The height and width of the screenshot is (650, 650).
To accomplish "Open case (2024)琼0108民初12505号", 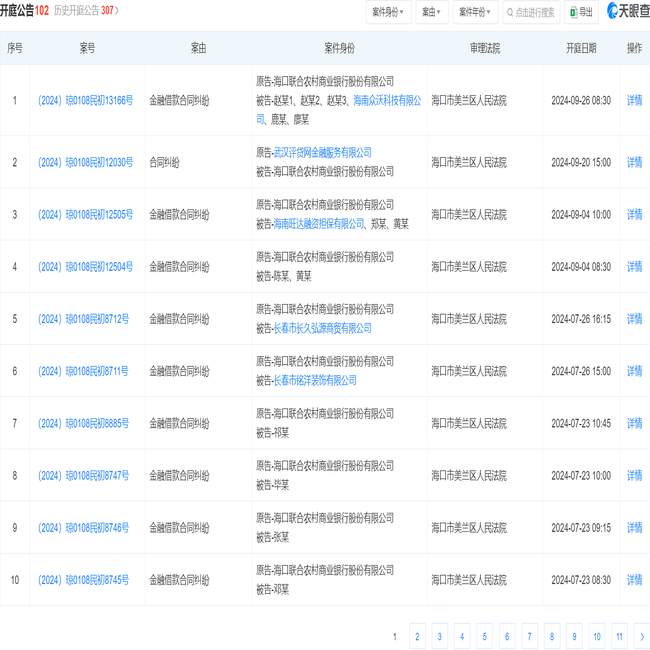I will tap(85, 215).
